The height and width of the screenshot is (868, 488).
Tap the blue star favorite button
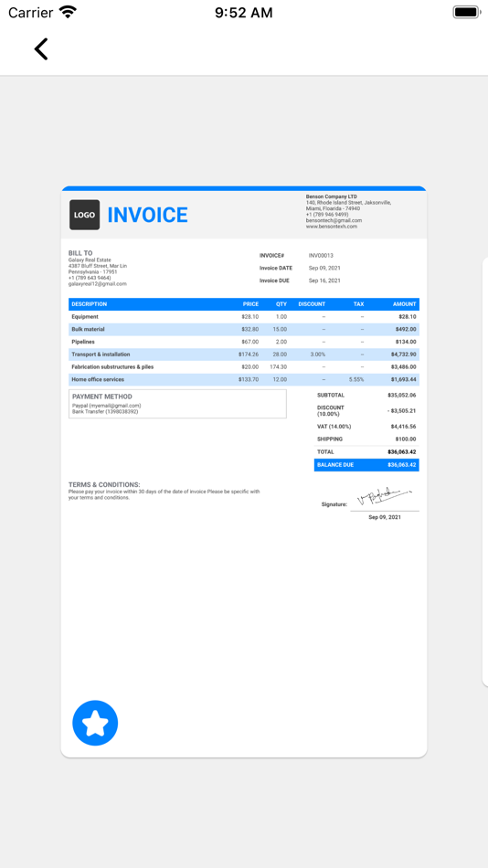click(95, 723)
